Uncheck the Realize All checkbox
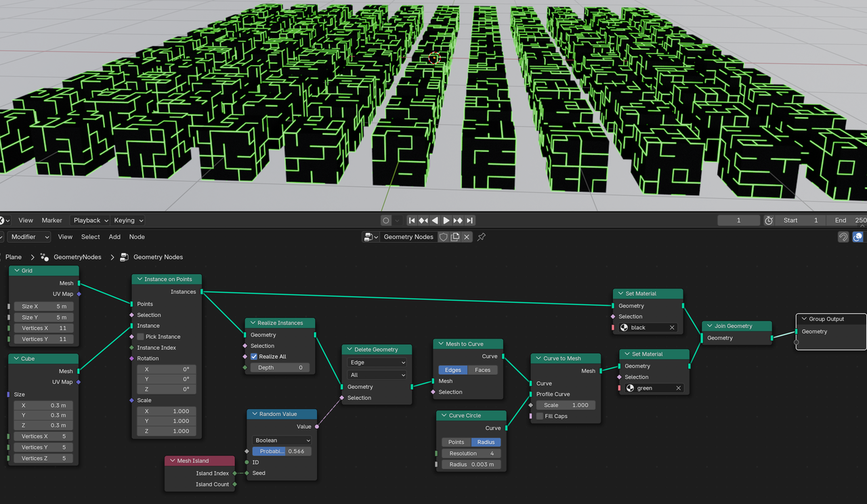 point(254,356)
